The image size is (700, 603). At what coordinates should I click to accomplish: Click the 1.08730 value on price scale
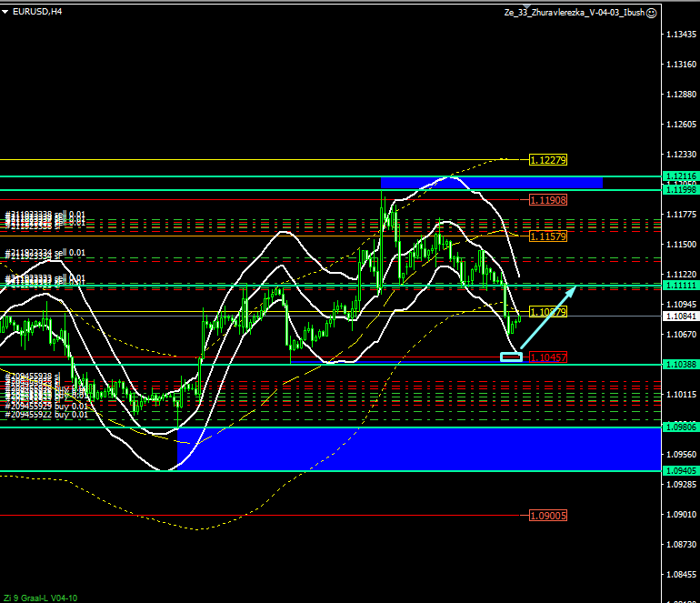click(681, 545)
